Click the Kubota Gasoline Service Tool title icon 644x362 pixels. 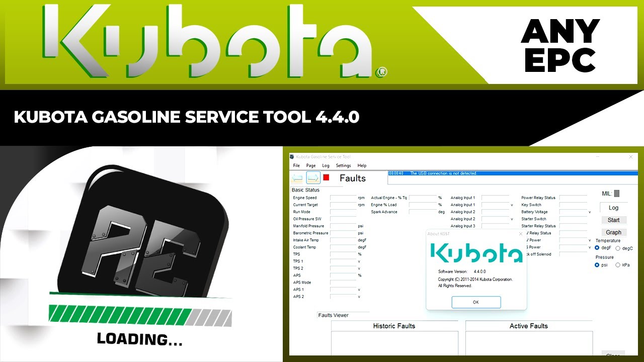(292, 157)
